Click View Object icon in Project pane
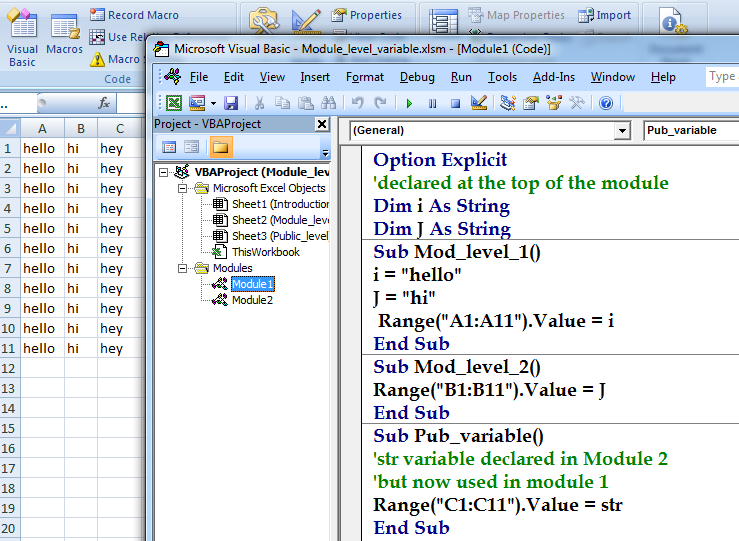This screenshot has width=739, height=541. point(192,148)
